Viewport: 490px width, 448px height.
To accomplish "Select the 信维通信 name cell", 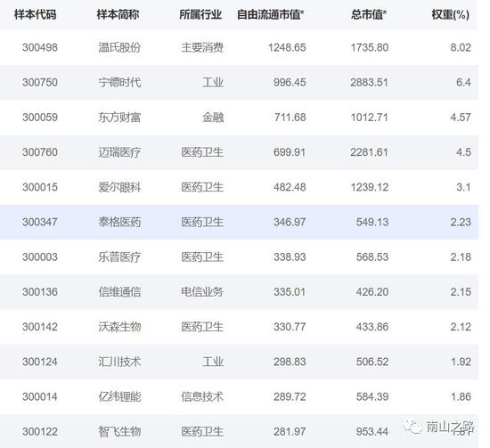I will click(119, 292).
